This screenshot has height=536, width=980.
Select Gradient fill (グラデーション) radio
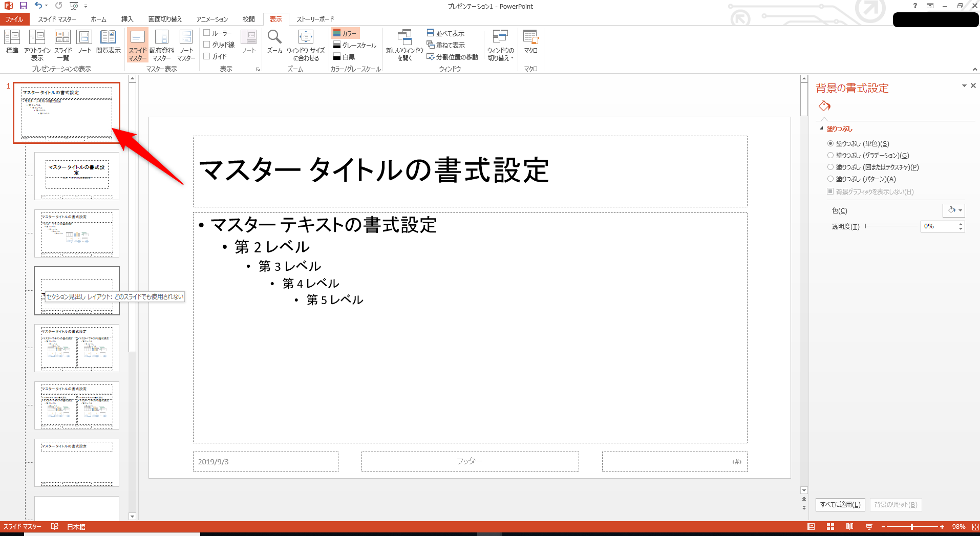click(x=830, y=155)
